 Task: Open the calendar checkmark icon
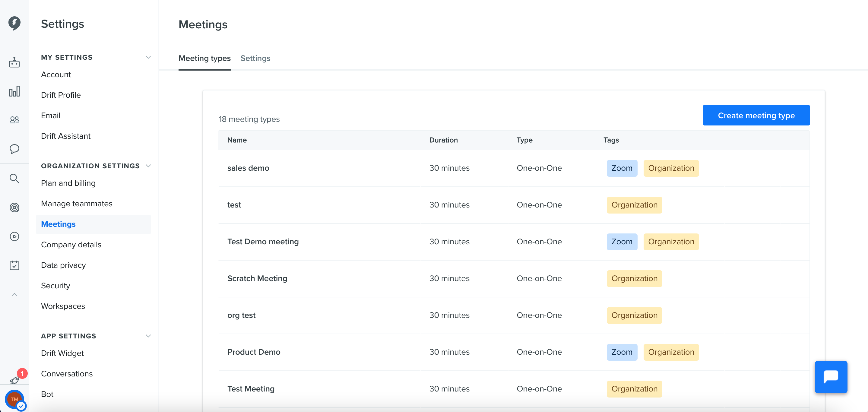pos(14,265)
